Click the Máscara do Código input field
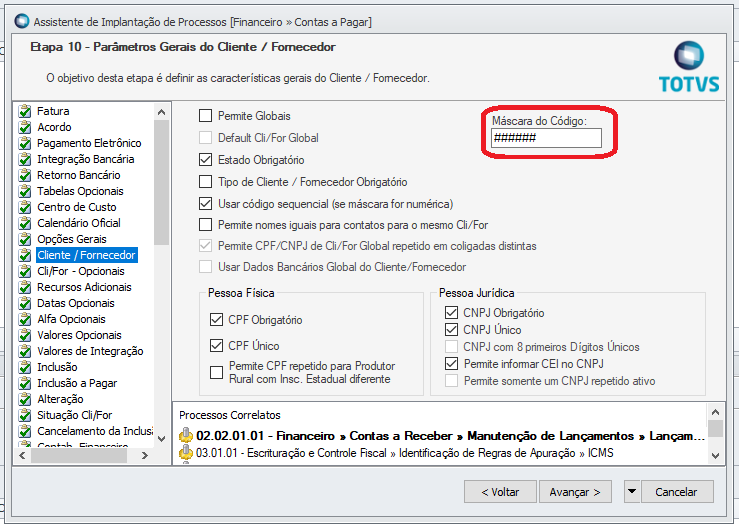 coord(546,138)
